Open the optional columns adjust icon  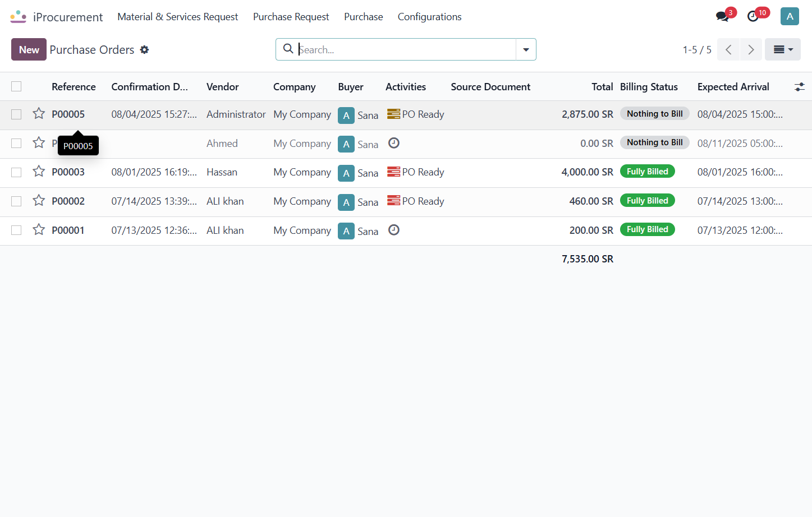click(x=800, y=87)
